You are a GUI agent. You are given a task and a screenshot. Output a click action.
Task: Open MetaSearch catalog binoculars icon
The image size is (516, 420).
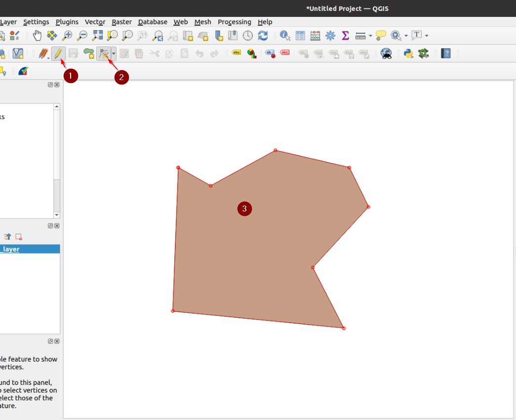(386, 53)
